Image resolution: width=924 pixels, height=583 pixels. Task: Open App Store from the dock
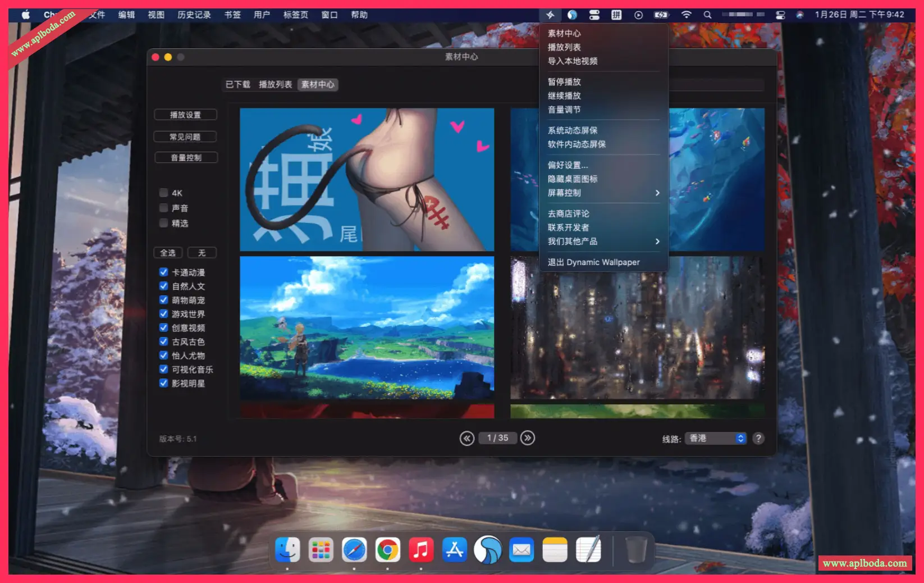click(x=454, y=550)
